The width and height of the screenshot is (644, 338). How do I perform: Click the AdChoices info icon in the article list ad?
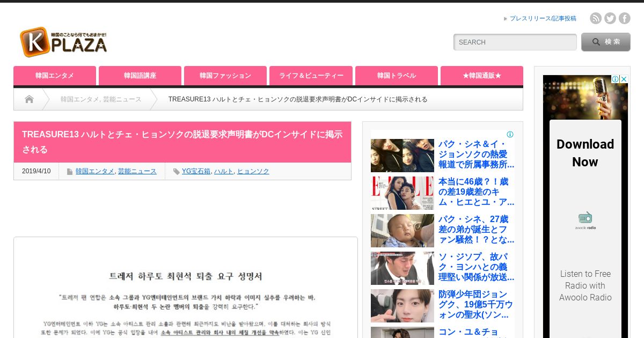point(510,135)
